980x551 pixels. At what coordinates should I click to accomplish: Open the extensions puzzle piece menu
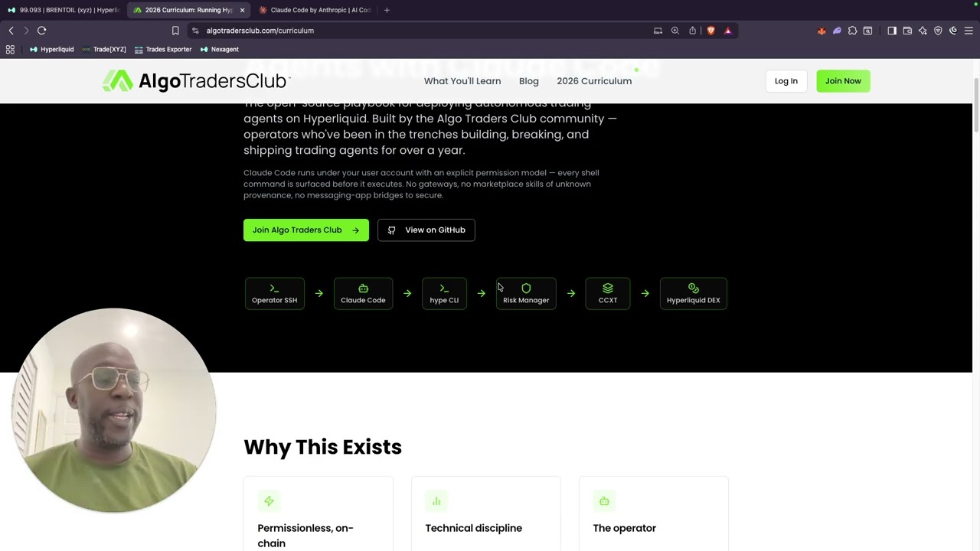[x=852, y=31]
